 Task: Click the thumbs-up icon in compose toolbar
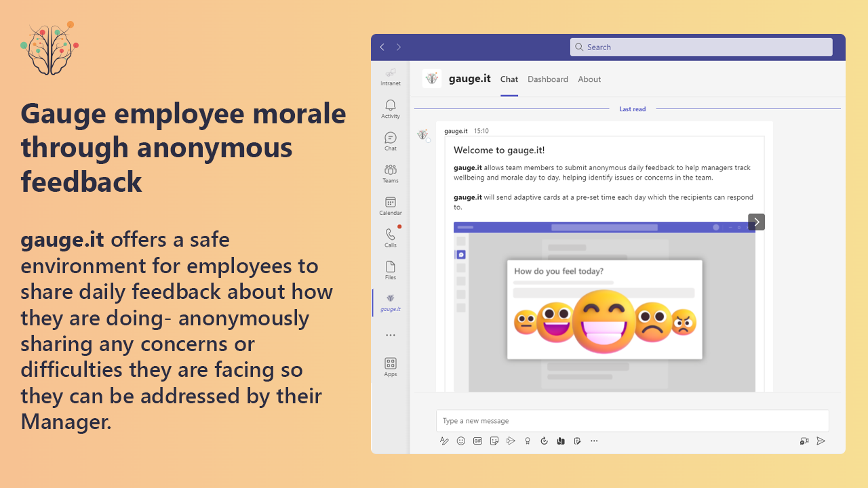click(561, 441)
